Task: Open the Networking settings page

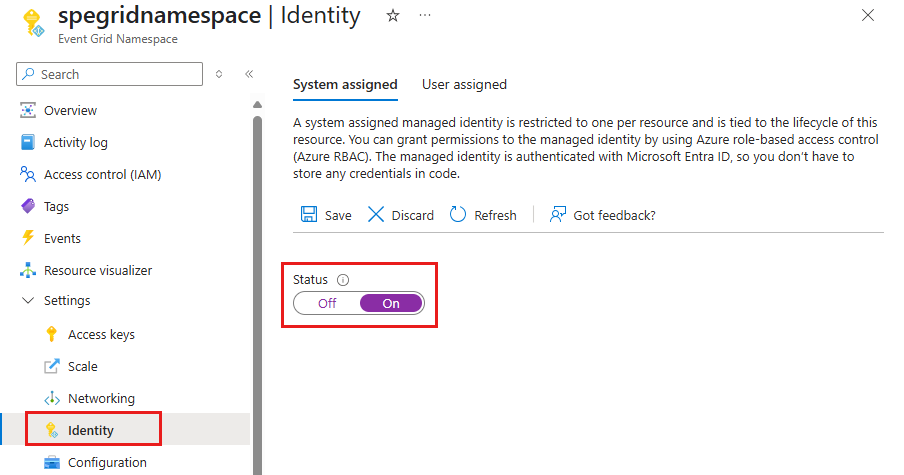Action: tap(101, 398)
